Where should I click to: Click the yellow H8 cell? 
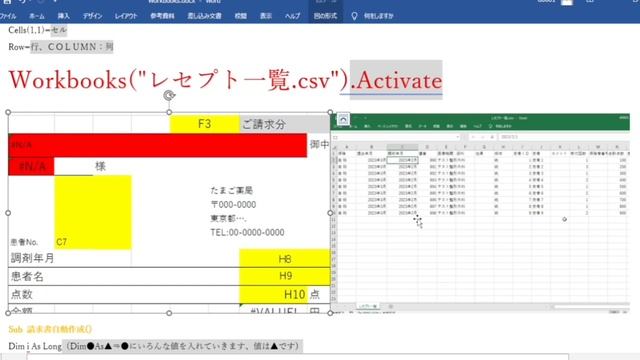(x=284, y=259)
